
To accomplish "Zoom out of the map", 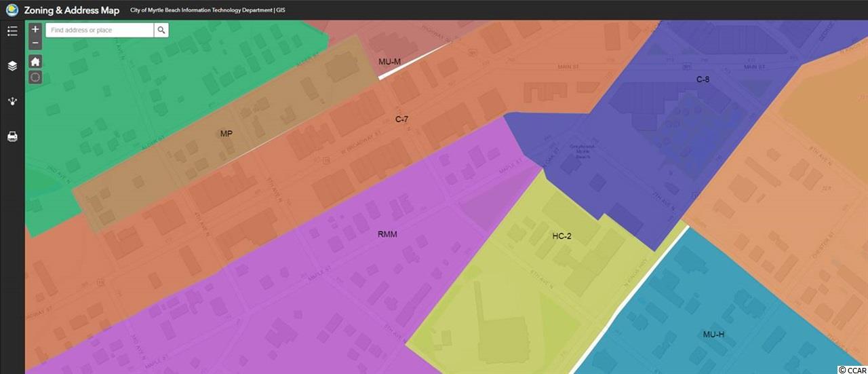I will coord(36,43).
